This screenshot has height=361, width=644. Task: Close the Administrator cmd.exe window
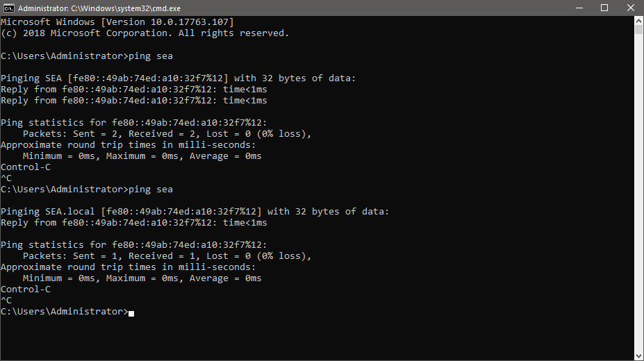coord(631,8)
